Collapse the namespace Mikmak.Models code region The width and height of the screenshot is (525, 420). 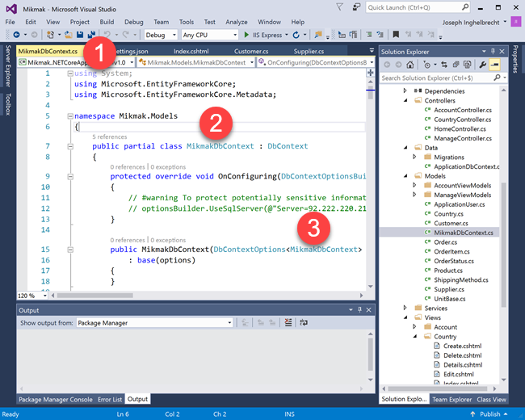pyautogui.click(x=70, y=116)
